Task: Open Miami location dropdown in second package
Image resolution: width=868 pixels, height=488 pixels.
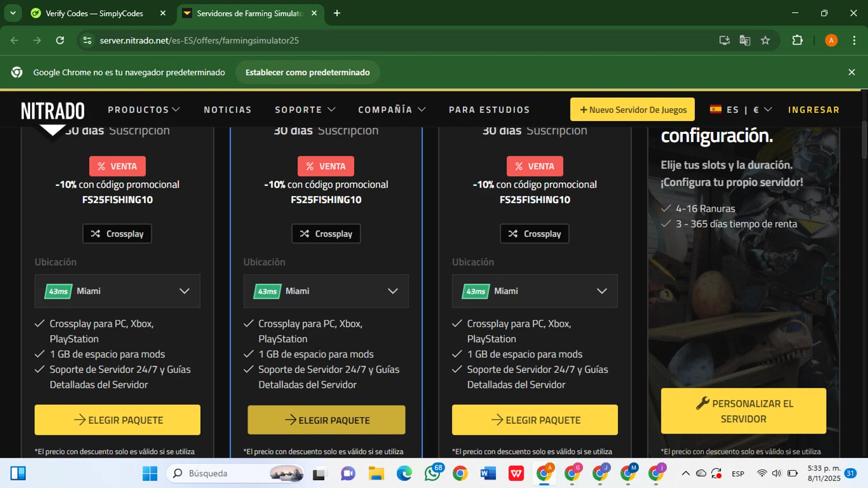Action: pyautogui.click(x=326, y=291)
